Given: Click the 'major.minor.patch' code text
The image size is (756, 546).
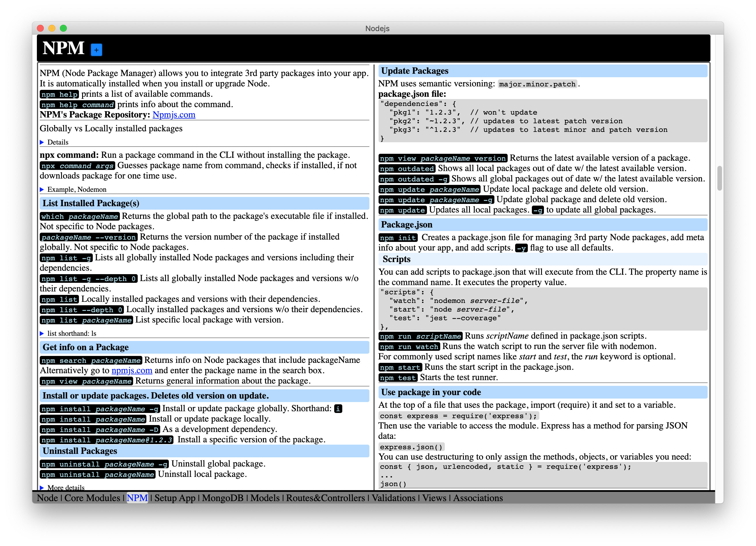Looking at the screenshot, I should [537, 84].
